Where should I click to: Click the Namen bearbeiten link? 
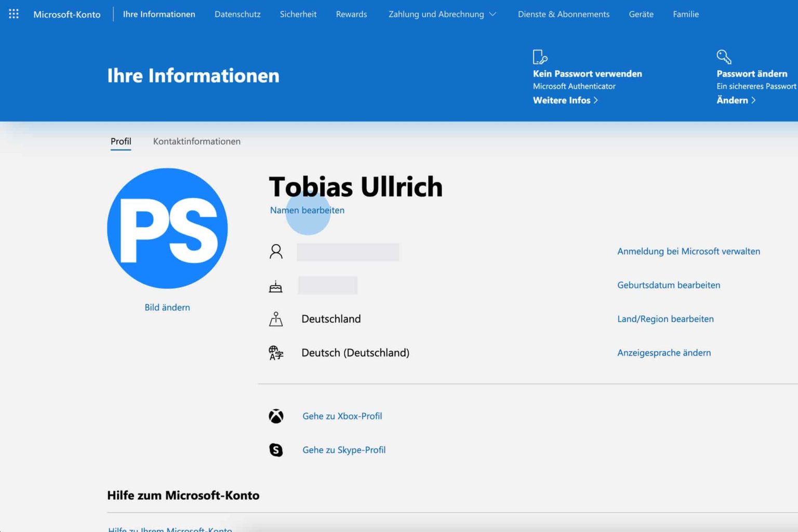tap(307, 210)
